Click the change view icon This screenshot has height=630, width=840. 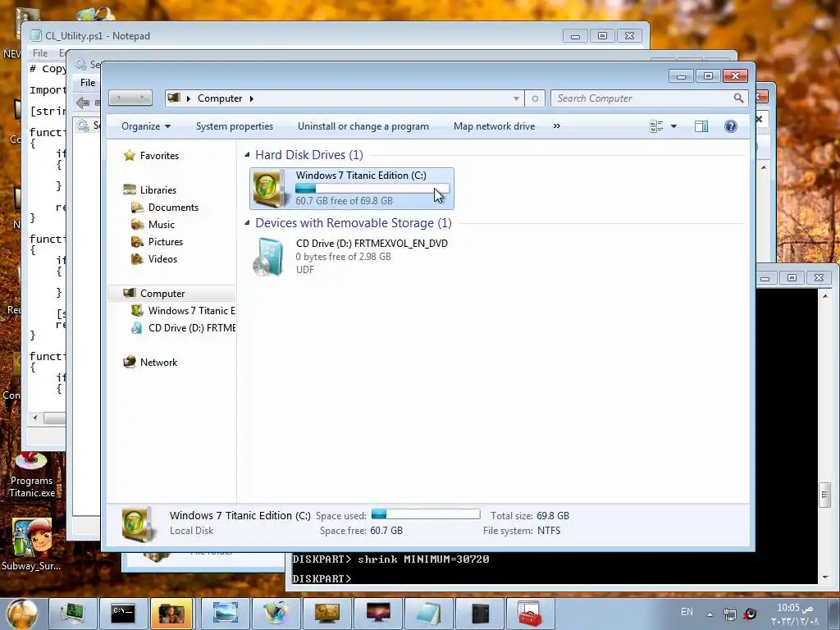click(x=656, y=126)
